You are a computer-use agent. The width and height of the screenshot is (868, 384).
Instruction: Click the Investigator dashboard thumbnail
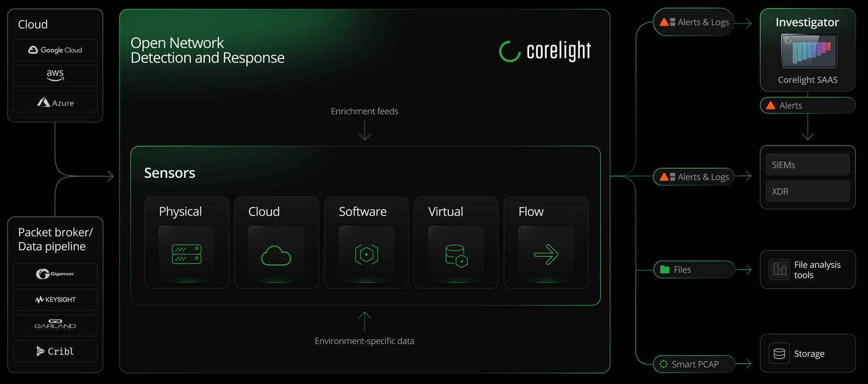[x=809, y=51]
